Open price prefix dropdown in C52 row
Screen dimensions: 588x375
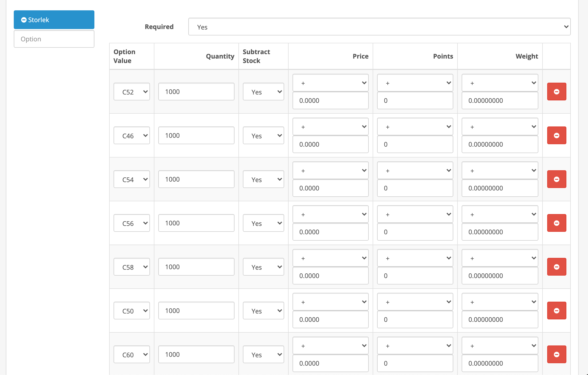point(331,83)
